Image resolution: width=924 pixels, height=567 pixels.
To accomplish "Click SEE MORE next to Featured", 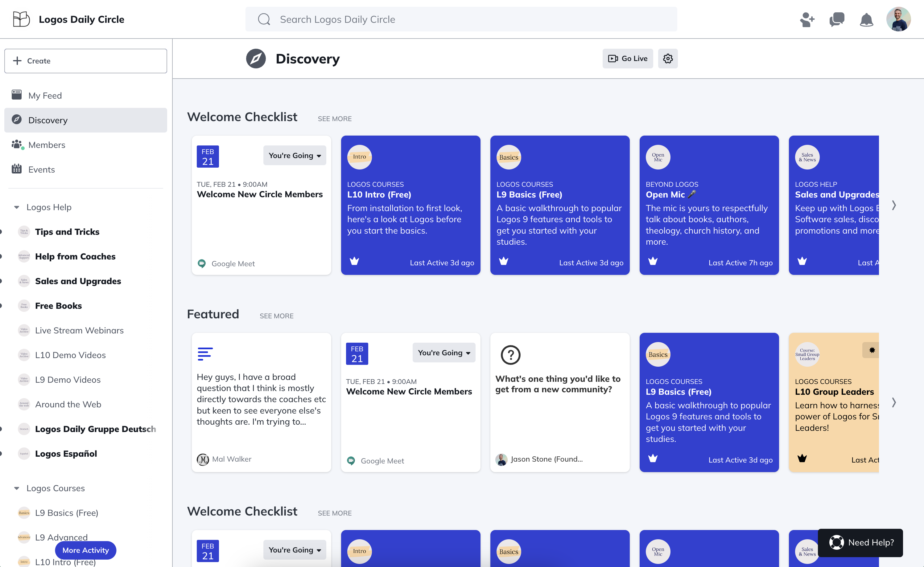I will [277, 316].
